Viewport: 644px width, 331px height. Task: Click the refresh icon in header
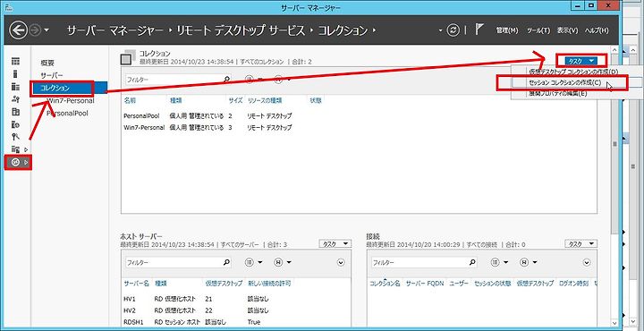(x=453, y=30)
